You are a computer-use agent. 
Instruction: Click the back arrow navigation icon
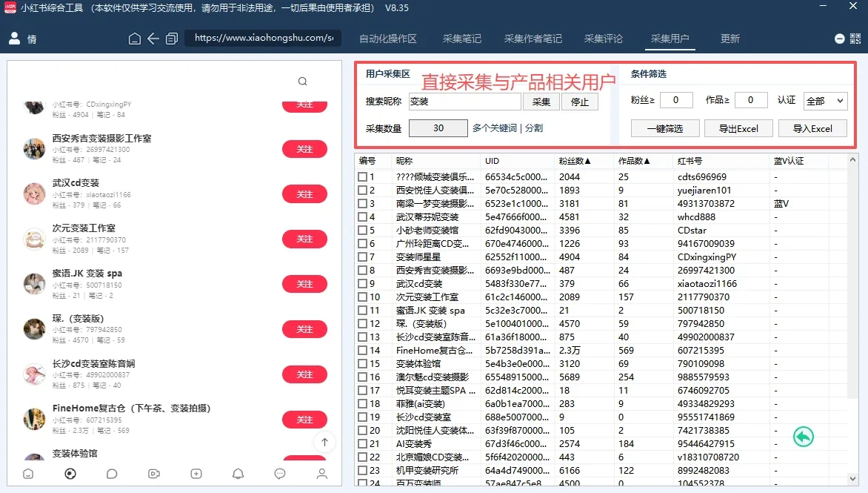pos(153,39)
